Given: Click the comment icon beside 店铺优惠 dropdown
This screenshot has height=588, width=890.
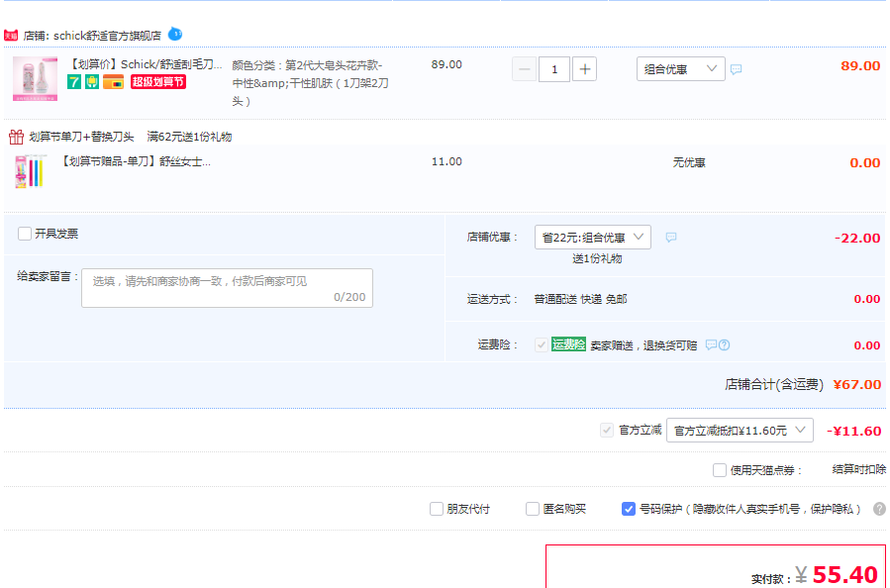Looking at the screenshot, I should (x=671, y=238).
